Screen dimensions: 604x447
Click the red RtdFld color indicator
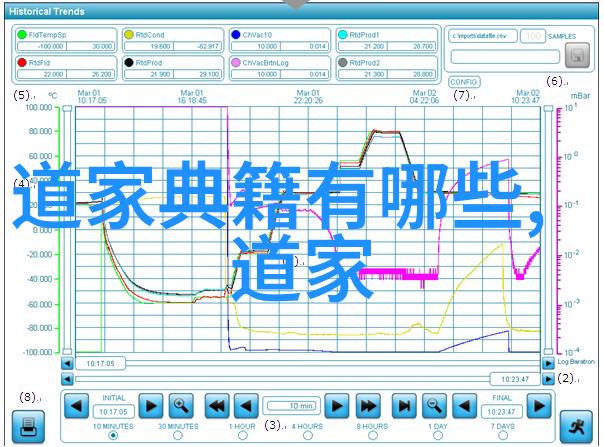pos(22,61)
